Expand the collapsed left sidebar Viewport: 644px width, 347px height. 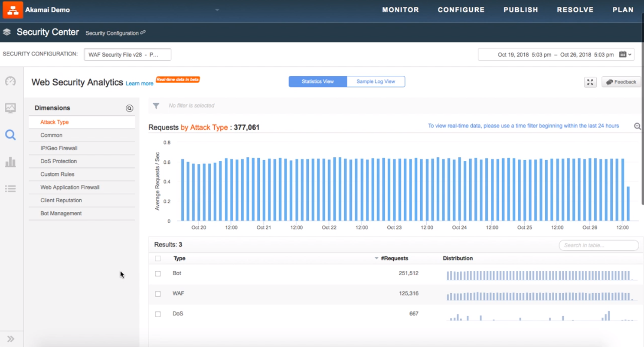[x=11, y=339]
